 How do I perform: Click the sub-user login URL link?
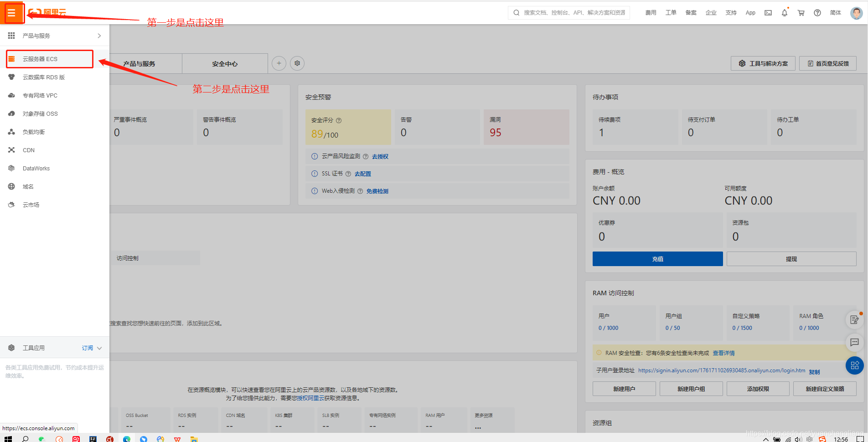[x=722, y=370]
